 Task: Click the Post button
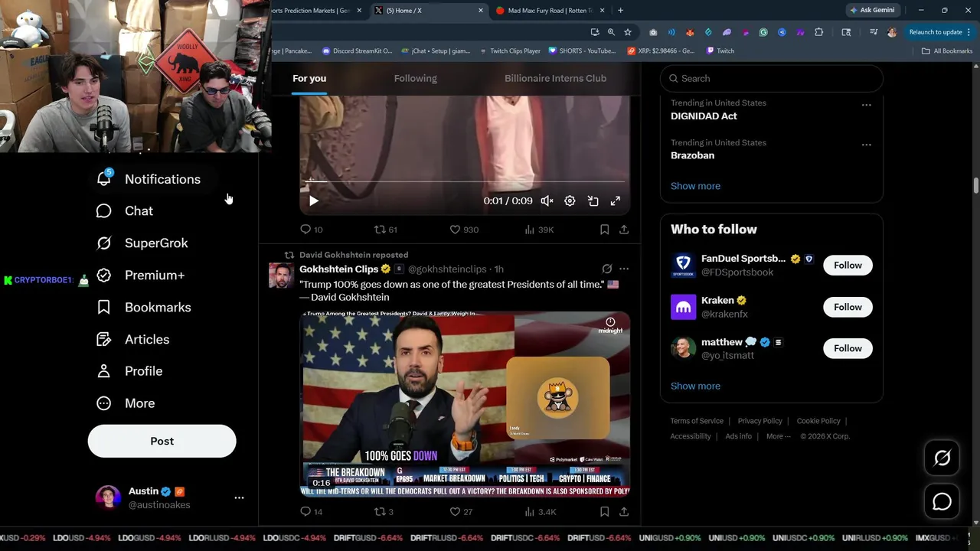pos(162,442)
